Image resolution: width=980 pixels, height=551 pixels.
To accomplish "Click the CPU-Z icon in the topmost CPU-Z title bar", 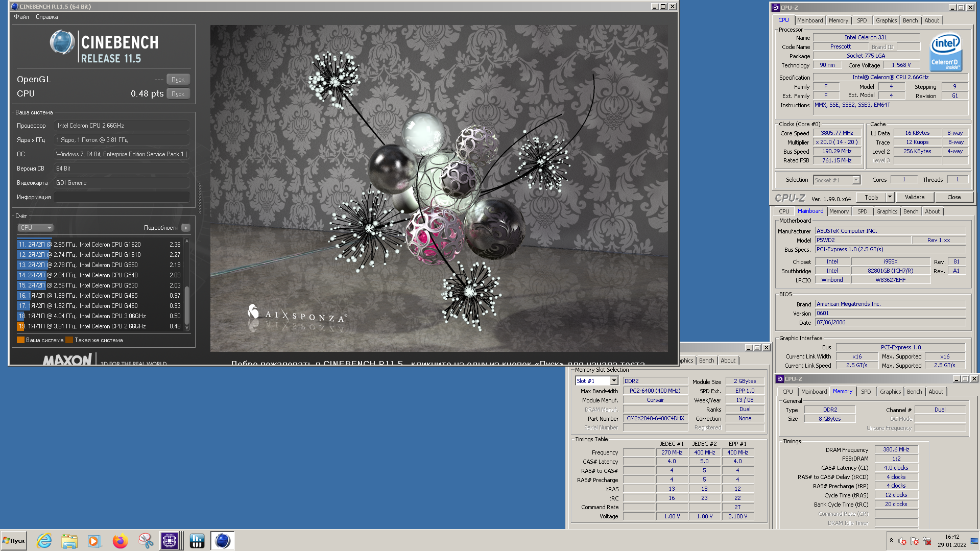I will tap(776, 8).
